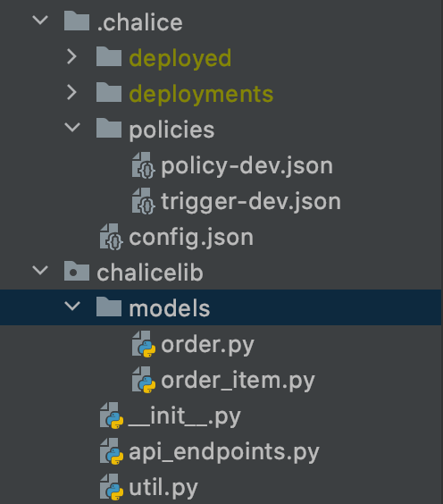Viewport: 443px width, 504px height.
Task: Expand the deployments folder arrow
Action: [72, 92]
